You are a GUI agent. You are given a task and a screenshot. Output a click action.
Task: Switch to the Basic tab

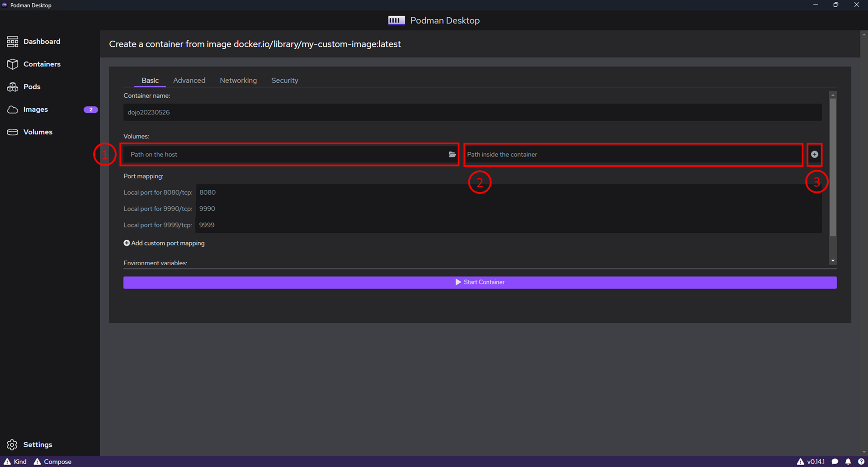150,80
